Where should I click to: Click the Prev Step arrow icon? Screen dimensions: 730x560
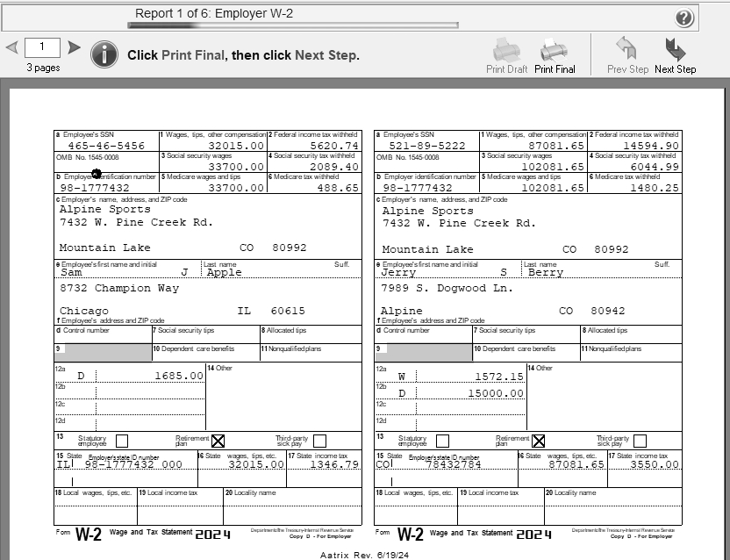[626, 48]
